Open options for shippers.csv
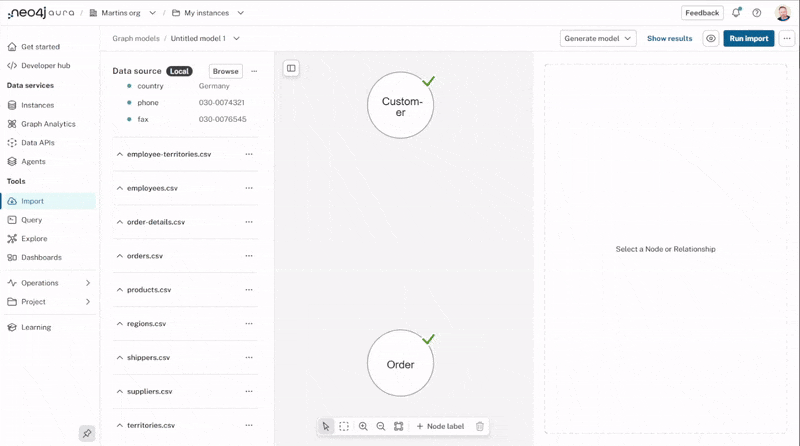This screenshot has width=800, height=446. (x=249, y=358)
